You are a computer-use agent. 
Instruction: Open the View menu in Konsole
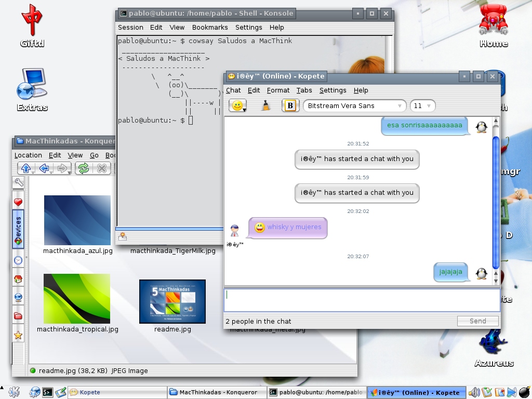tap(177, 28)
